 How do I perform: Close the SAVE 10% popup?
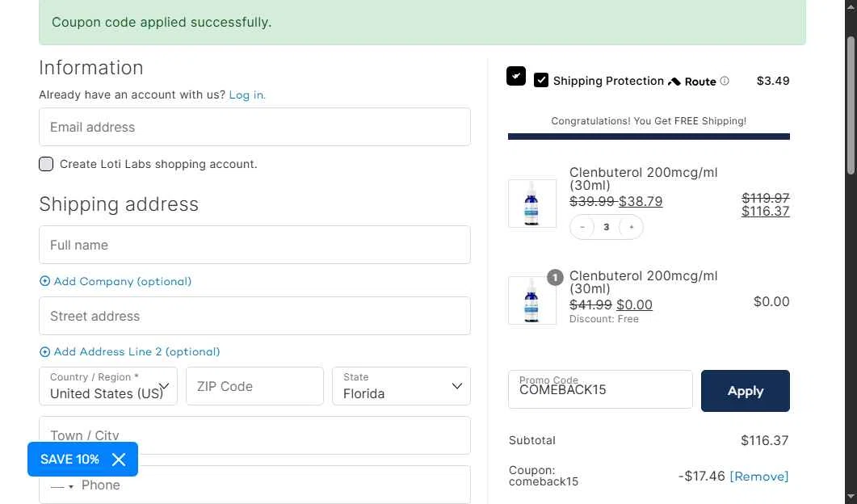[119, 460]
